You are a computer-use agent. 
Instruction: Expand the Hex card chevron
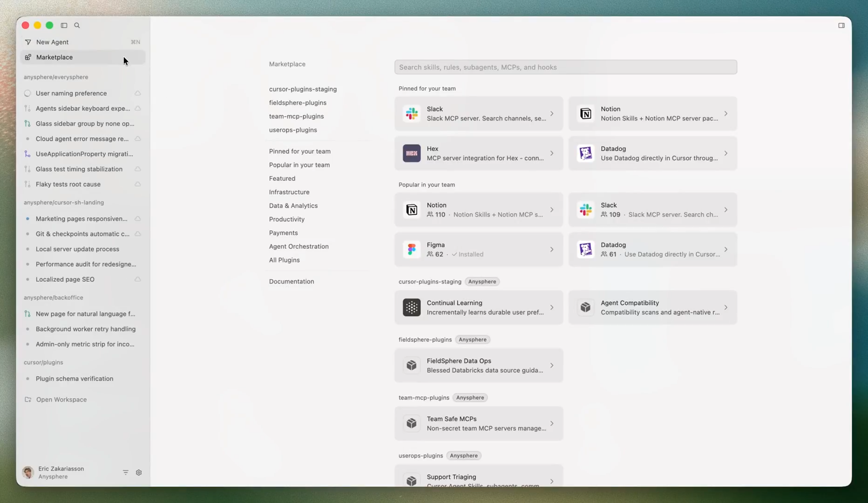pyautogui.click(x=552, y=153)
